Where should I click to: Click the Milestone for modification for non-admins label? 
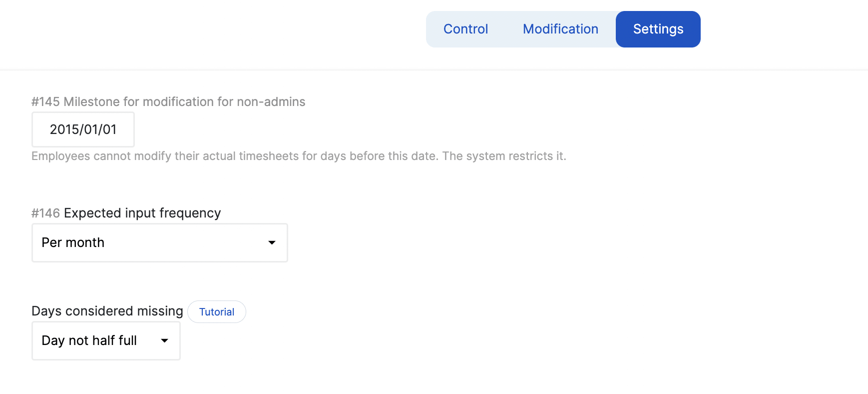(x=184, y=101)
